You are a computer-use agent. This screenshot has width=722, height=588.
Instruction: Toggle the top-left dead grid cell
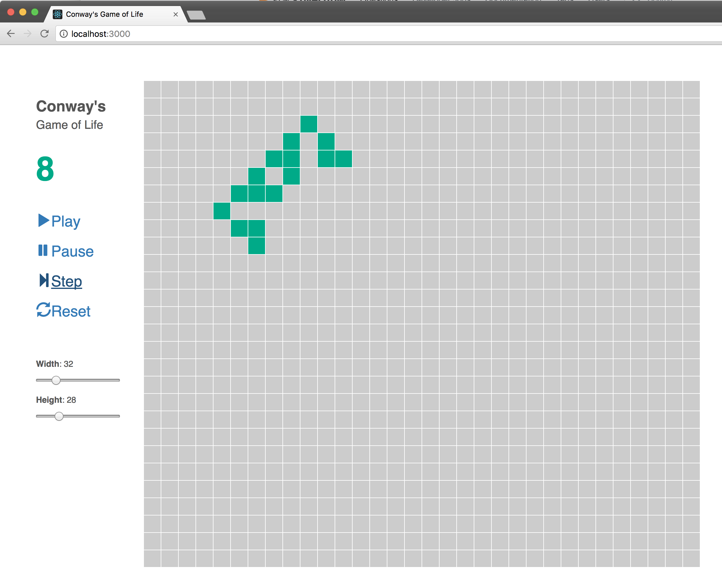(x=152, y=89)
